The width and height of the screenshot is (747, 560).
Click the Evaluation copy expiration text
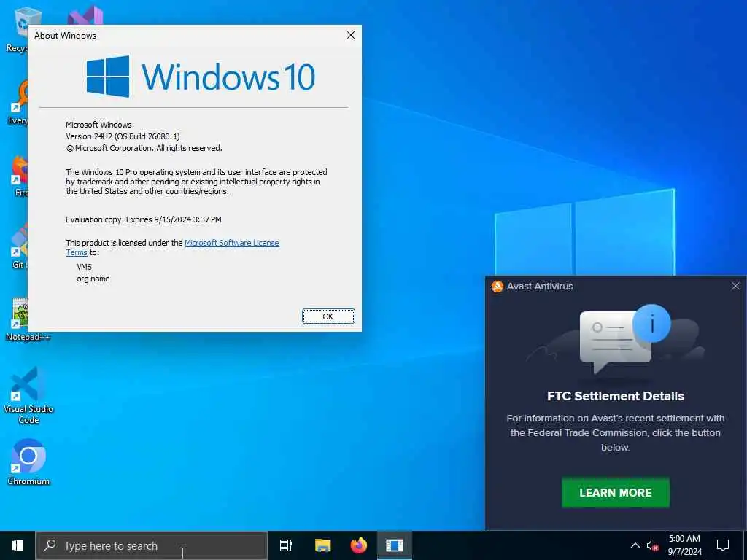point(144,219)
